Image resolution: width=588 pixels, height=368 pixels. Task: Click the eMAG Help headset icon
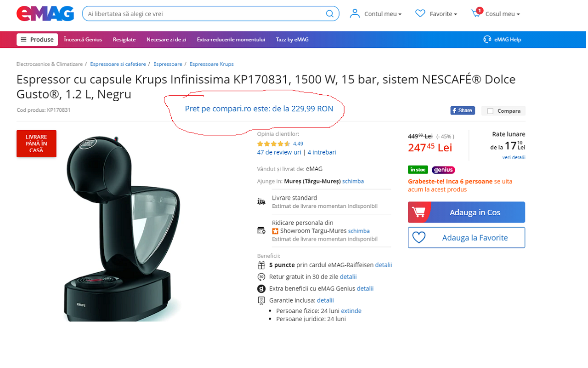coord(487,40)
